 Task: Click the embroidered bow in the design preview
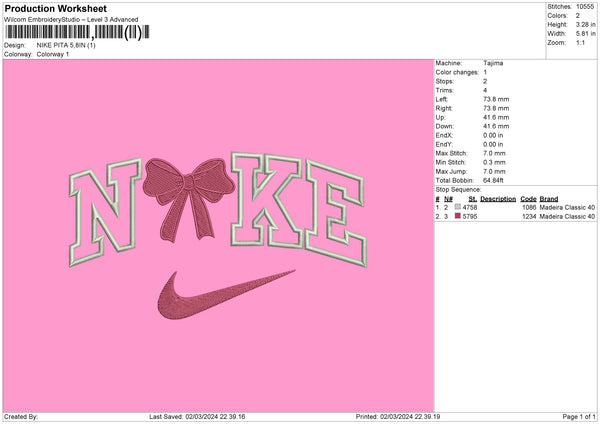click(x=188, y=199)
